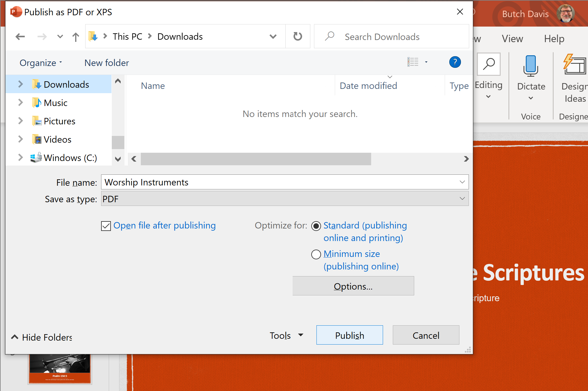Screen dimensions: 588x391
Task: Click the Scriptures slide title text
Action: pos(533,273)
